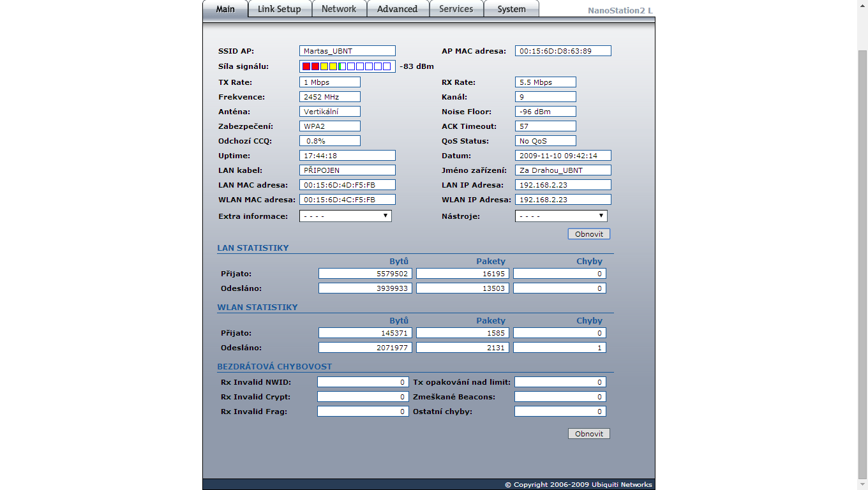The height and width of the screenshot is (490, 868).
Task: Click the LAN STATISTIKY section heading
Action: (x=253, y=248)
